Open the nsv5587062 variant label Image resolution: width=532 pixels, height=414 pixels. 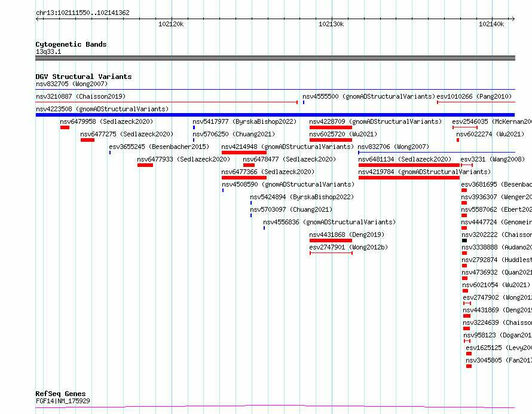496,209
